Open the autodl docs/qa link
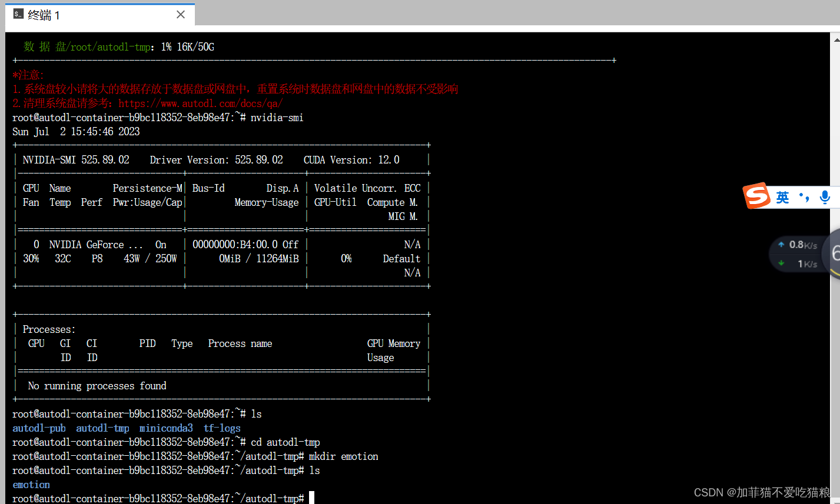 (201, 104)
